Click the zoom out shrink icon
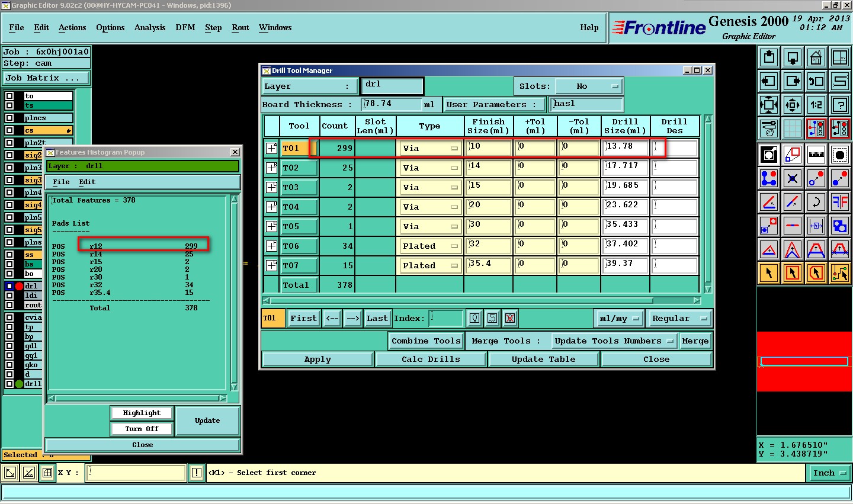This screenshot has width=853, height=504. [793, 105]
